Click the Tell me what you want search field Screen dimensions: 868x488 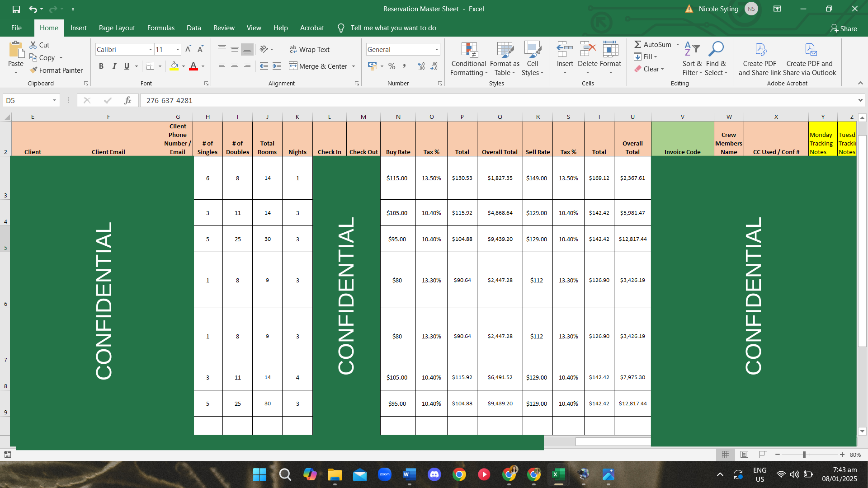click(x=393, y=28)
